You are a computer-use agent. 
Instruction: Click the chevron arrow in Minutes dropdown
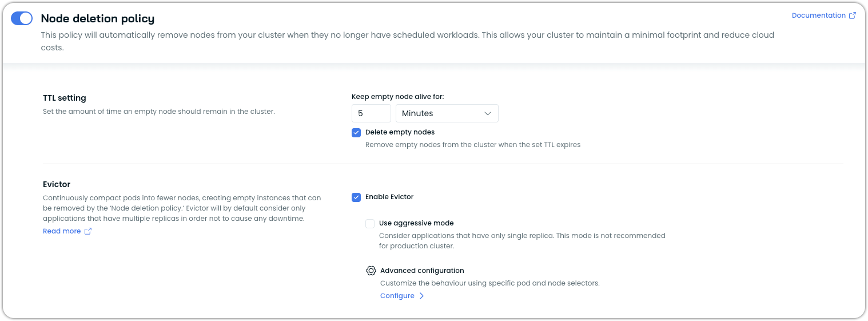click(x=488, y=113)
